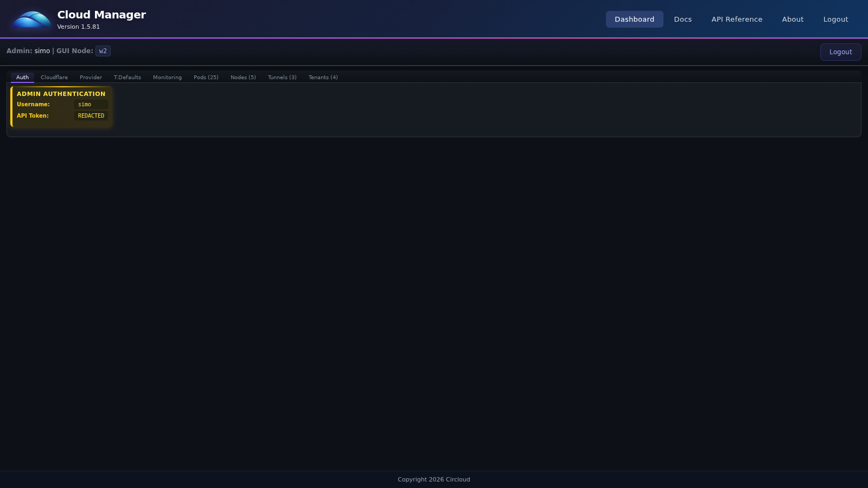868x488 pixels.
Task: Open the Tenants (4) tab
Action: (x=323, y=77)
